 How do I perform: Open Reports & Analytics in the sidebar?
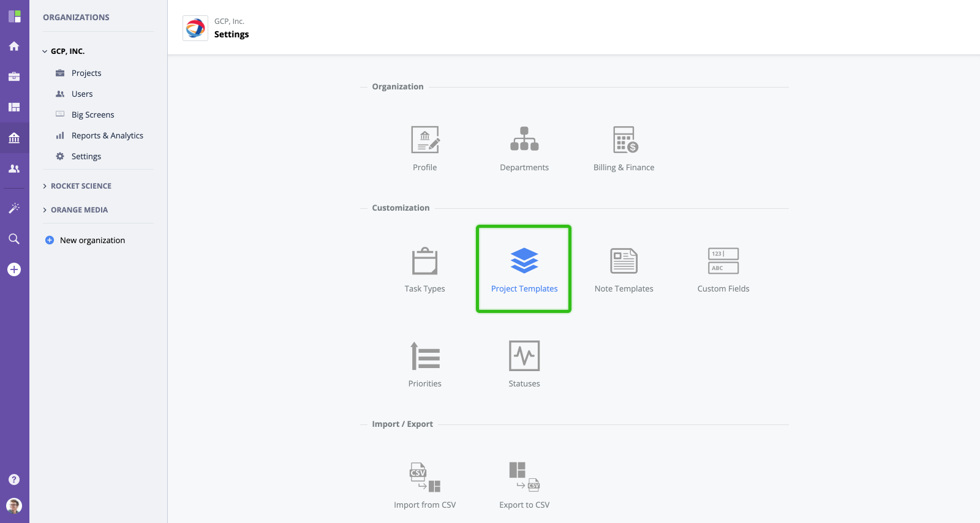107,135
